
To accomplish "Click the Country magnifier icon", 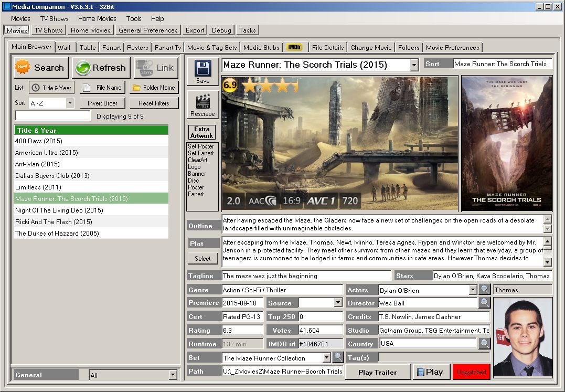I will (x=485, y=343).
